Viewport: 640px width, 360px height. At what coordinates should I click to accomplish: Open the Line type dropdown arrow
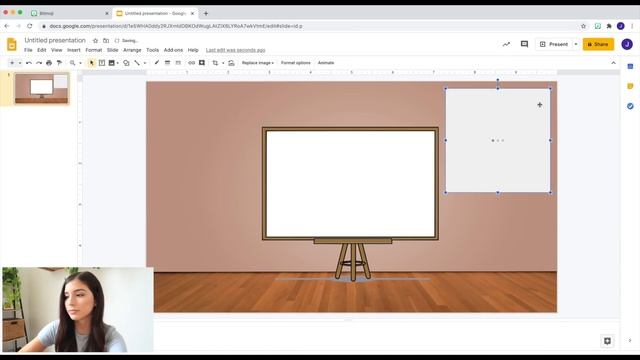pyautogui.click(x=144, y=63)
